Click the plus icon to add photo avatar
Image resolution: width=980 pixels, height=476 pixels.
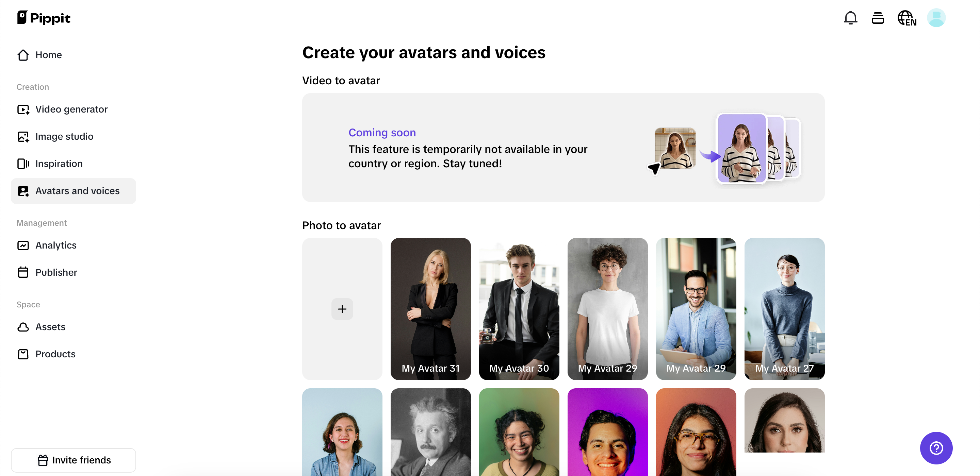click(342, 309)
